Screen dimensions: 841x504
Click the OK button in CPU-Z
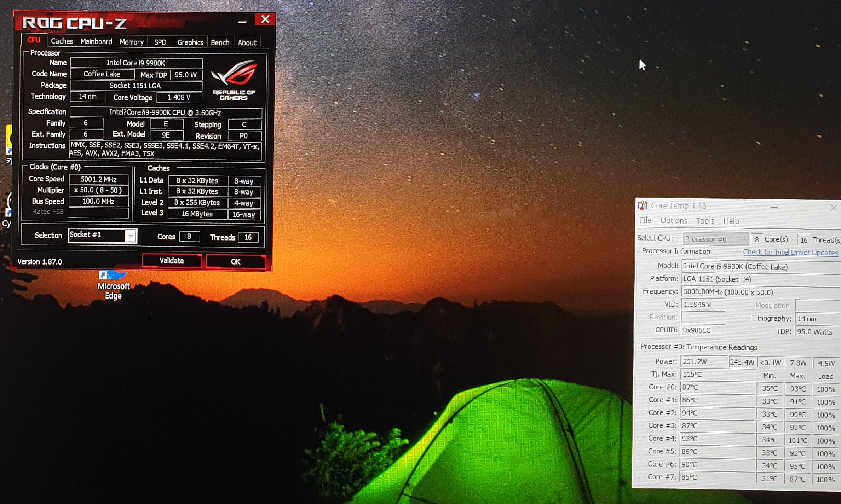pyautogui.click(x=235, y=261)
